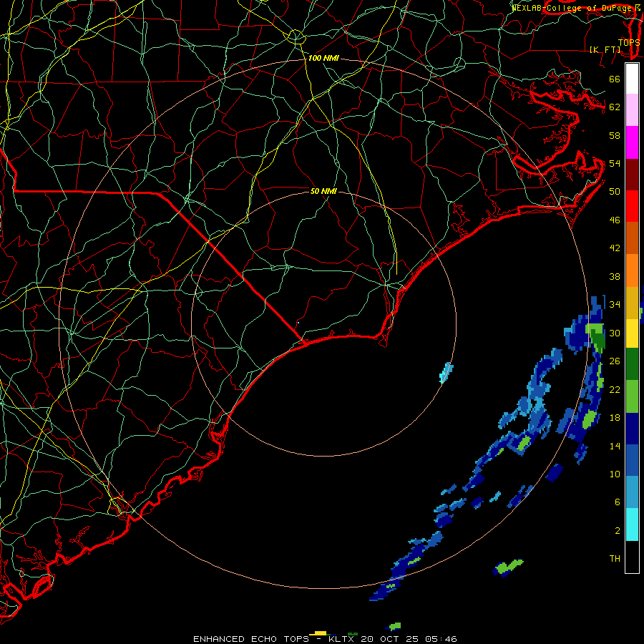Viewport: 644px width, 644px height.
Task: Click the medium blue legend color band
Action: (x=632, y=460)
